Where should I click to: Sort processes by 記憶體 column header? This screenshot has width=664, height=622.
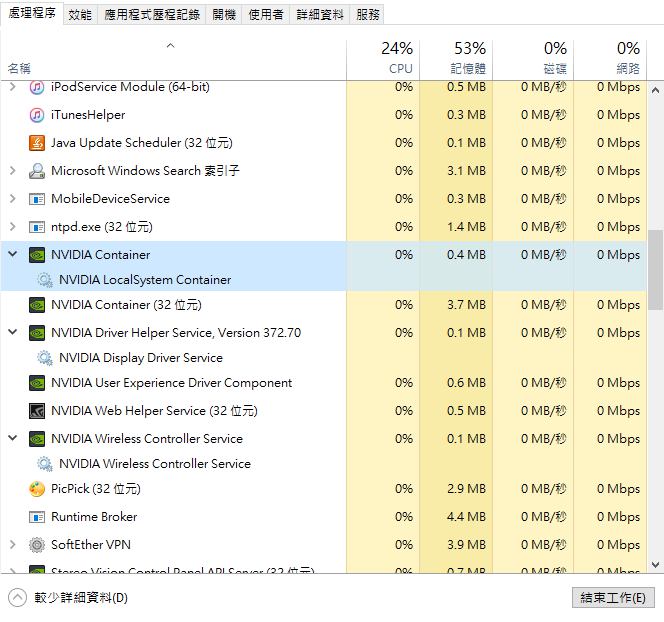(x=468, y=58)
